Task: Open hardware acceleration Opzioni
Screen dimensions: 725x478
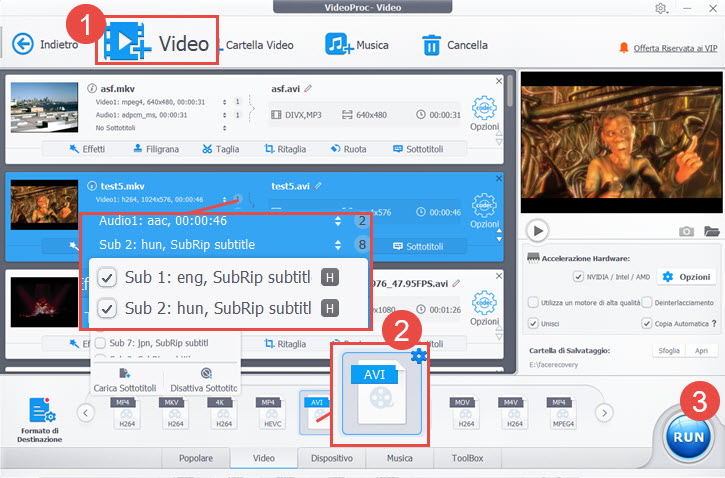Action: click(686, 276)
